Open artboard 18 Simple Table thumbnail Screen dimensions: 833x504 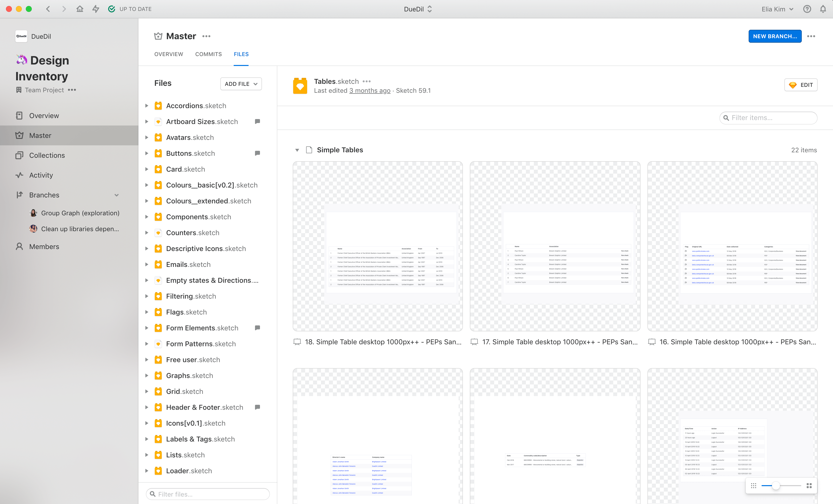coord(378,246)
